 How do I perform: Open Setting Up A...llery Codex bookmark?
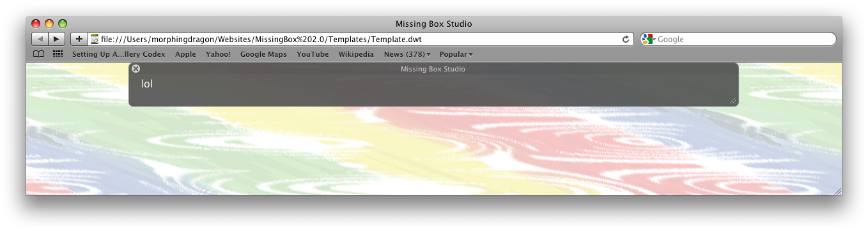pos(118,54)
